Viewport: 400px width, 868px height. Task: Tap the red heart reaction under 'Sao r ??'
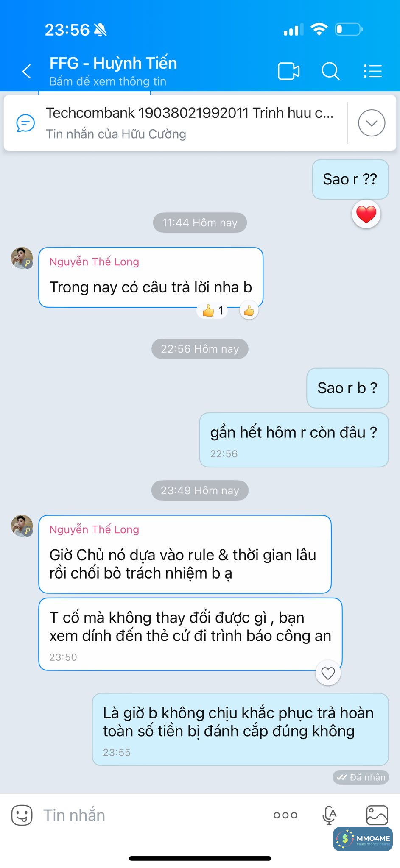(366, 214)
